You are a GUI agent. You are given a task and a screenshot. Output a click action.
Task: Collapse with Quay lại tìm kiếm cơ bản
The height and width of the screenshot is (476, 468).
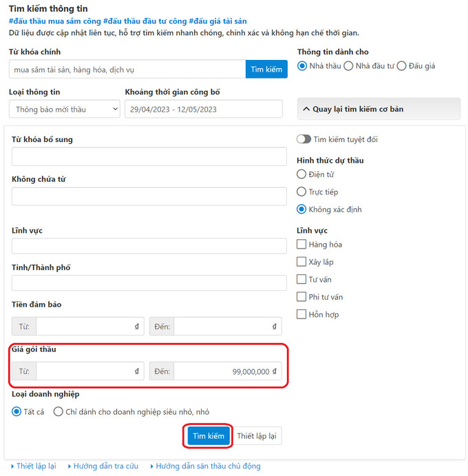coord(379,109)
